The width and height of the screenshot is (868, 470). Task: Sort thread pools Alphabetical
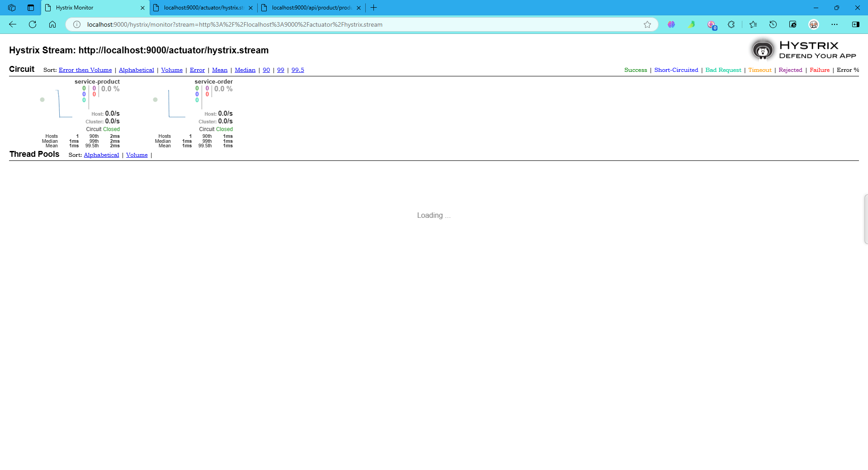(x=101, y=155)
